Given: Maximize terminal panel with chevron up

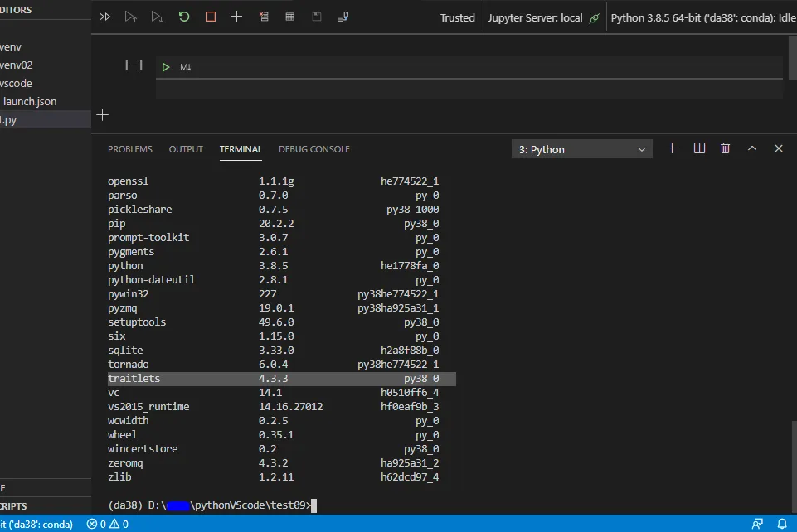Looking at the screenshot, I should tap(752, 148).
